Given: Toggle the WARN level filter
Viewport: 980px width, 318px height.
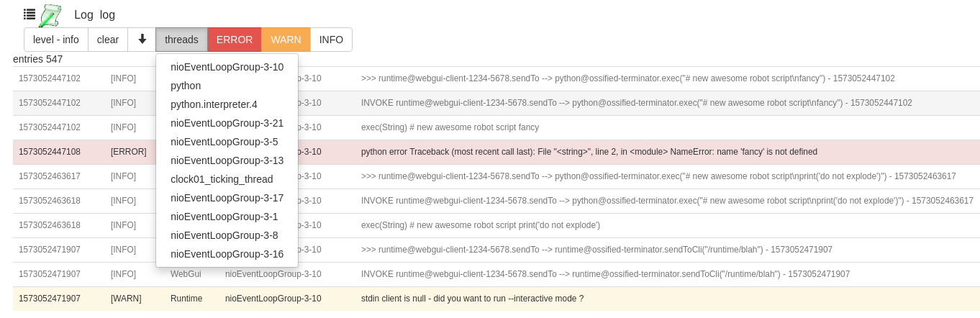Looking at the screenshot, I should (x=286, y=40).
